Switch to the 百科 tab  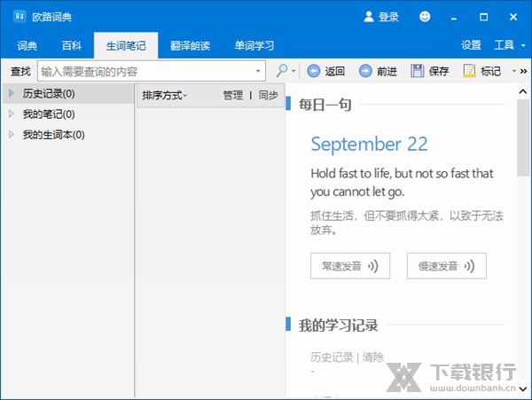click(x=72, y=45)
